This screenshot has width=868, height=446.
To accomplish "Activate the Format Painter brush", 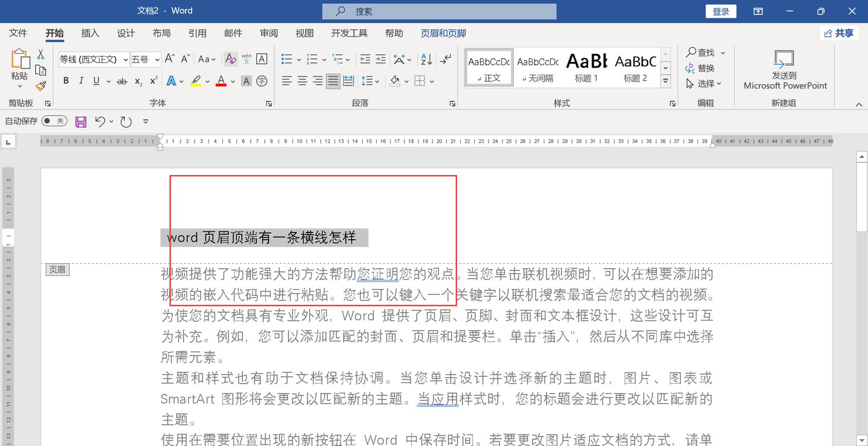I will pos(41,86).
